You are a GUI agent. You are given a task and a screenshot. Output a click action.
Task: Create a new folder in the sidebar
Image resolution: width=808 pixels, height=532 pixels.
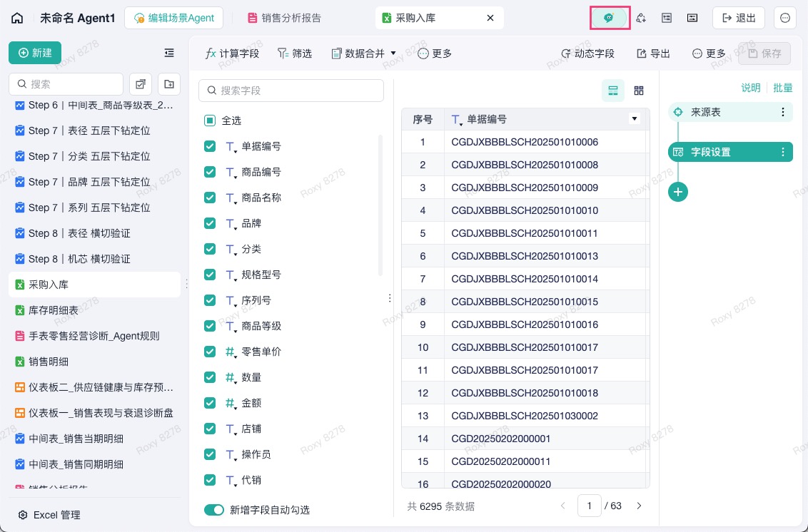pyautogui.click(x=169, y=84)
